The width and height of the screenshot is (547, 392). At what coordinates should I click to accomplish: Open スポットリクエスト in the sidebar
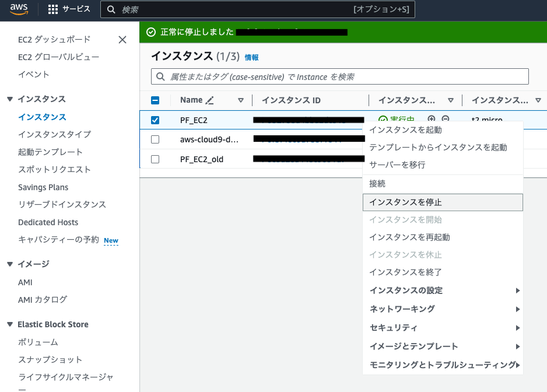[x=54, y=170]
